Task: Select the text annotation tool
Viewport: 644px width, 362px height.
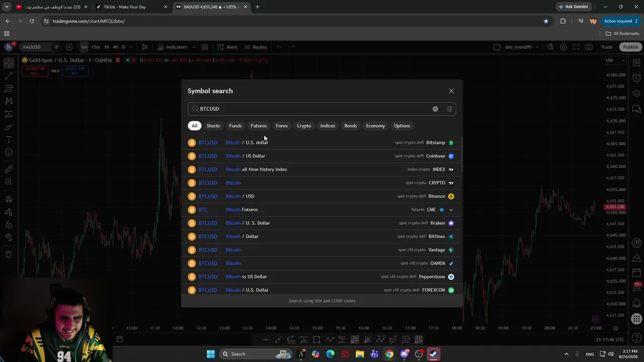Action: pos(9,139)
